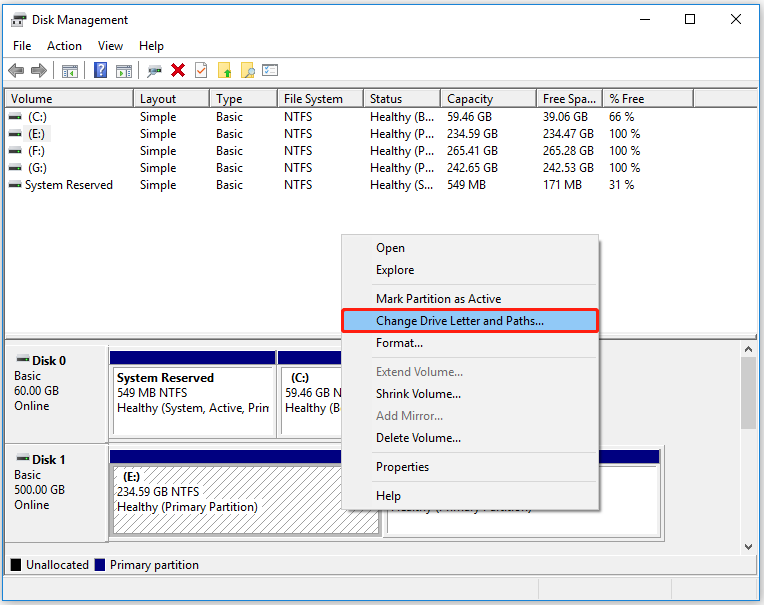Choose Format... in the context menu
This screenshot has width=764, height=605.
(470, 343)
